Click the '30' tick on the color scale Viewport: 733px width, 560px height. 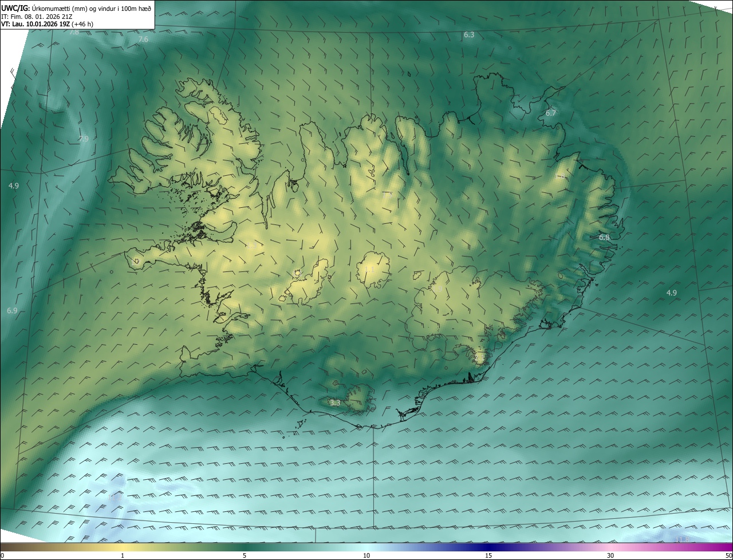point(610,555)
